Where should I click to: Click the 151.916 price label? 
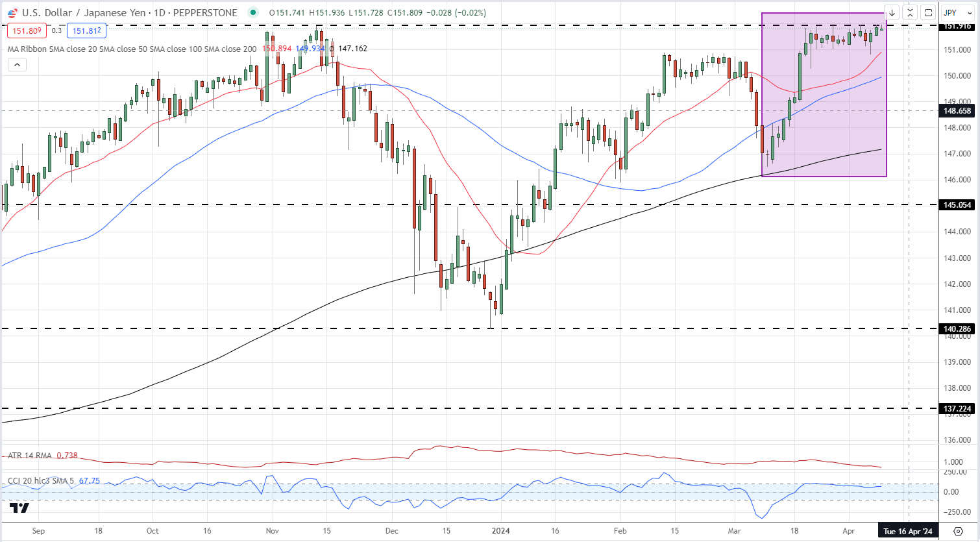click(958, 26)
